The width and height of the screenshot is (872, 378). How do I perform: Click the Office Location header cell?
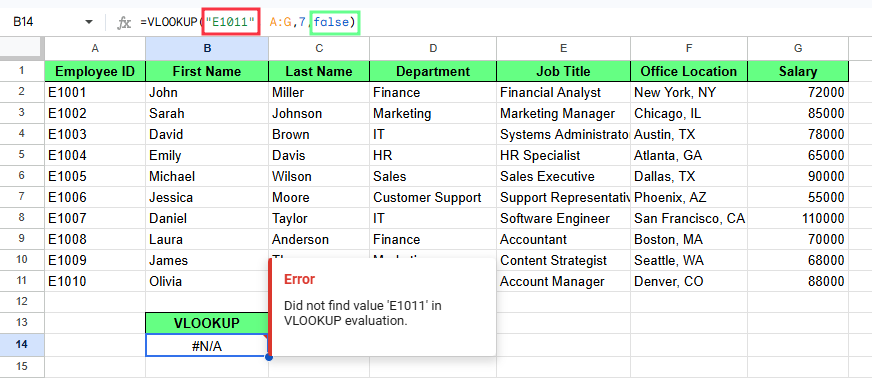[x=688, y=71]
